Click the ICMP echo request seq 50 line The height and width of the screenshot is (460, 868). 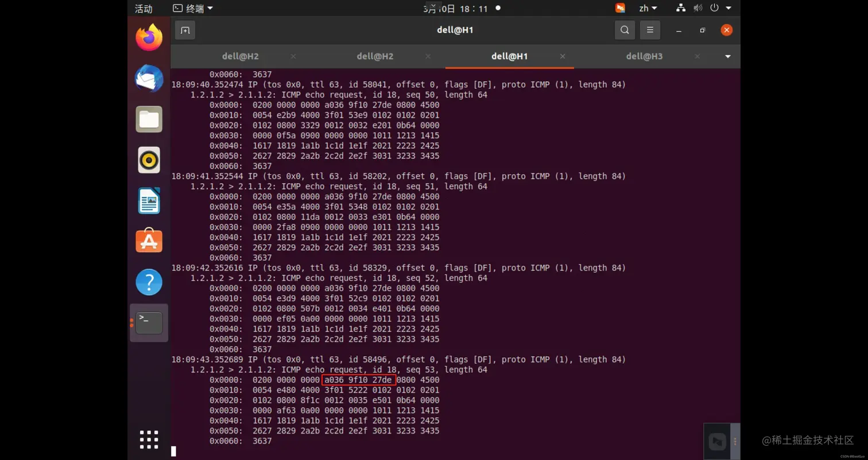pos(339,95)
